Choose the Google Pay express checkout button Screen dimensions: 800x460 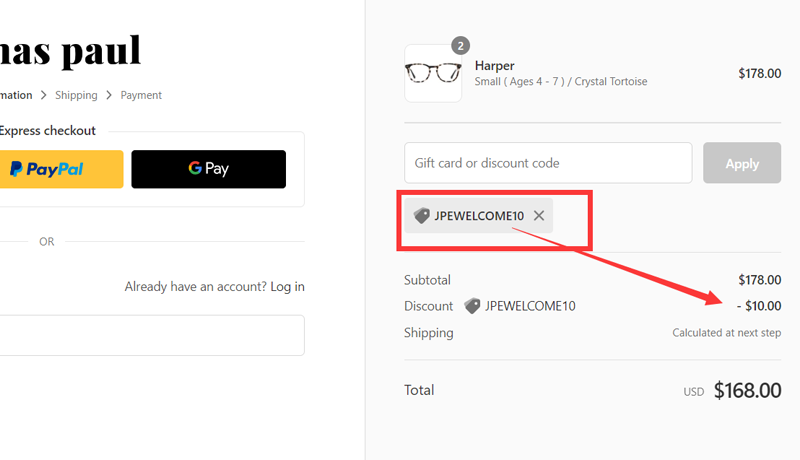pos(208,169)
